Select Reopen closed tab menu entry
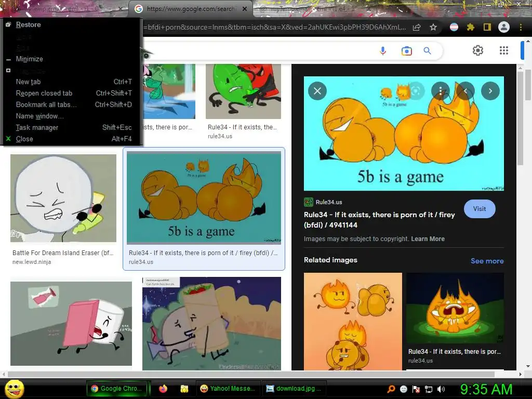This screenshot has height=399, width=532. [71, 94]
